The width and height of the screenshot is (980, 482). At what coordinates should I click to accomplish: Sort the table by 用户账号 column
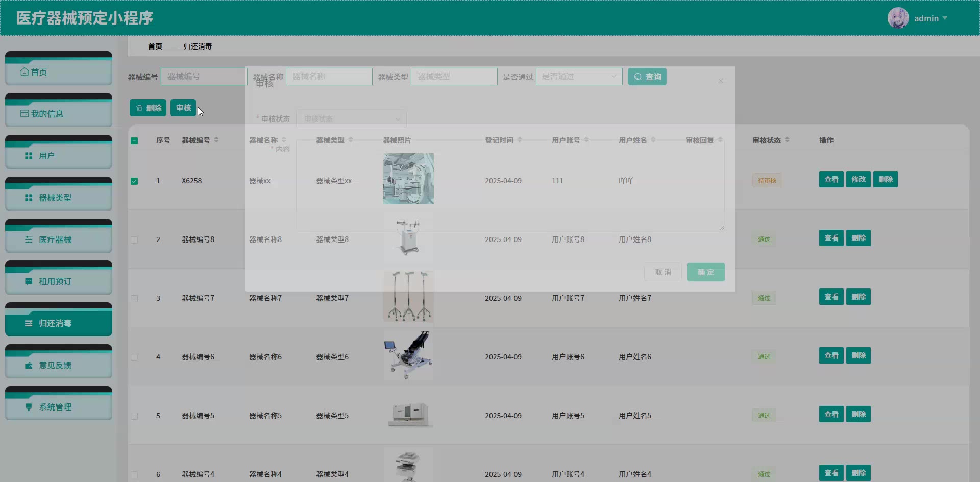[586, 140]
